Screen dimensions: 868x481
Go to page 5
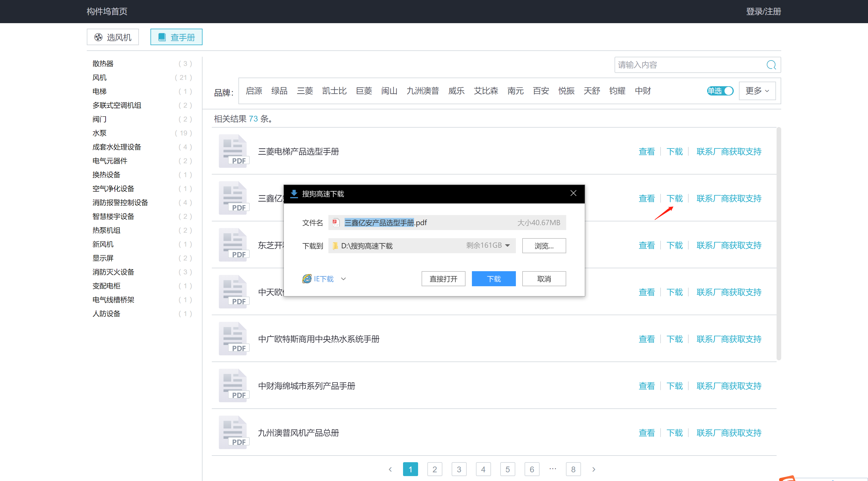click(507, 469)
